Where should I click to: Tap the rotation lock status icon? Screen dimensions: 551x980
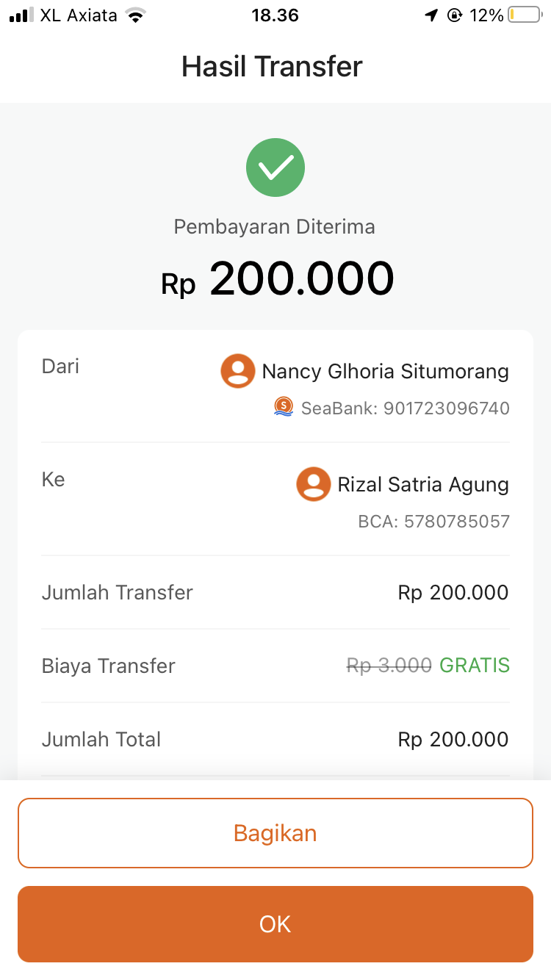(x=455, y=15)
